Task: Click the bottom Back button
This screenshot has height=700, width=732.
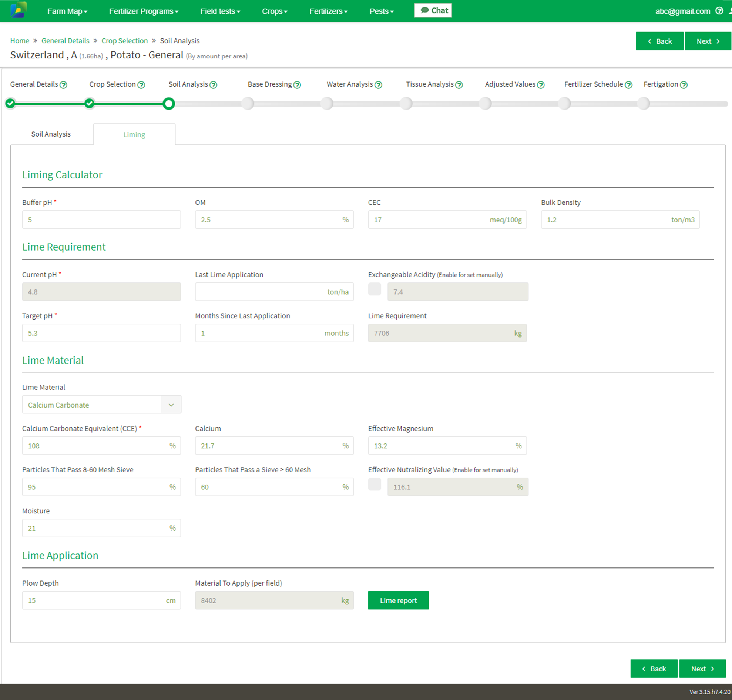Action: 654,669
